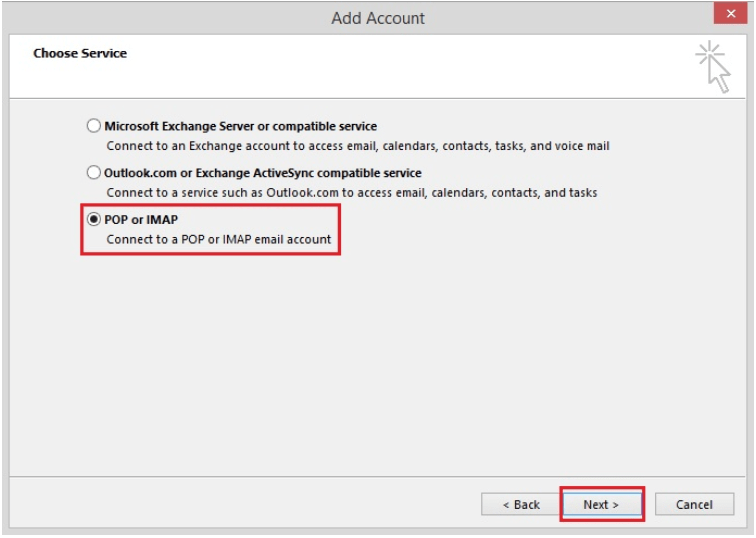This screenshot has height=538, width=756.
Task: Click the white header banner right of 'Choose Service'
Action: (x=400, y=65)
